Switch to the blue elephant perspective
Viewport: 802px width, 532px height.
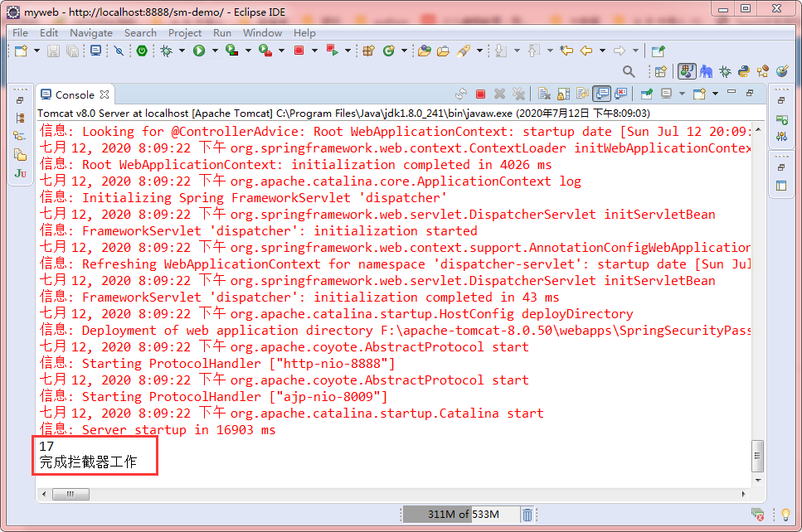click(x=707, y=71)
